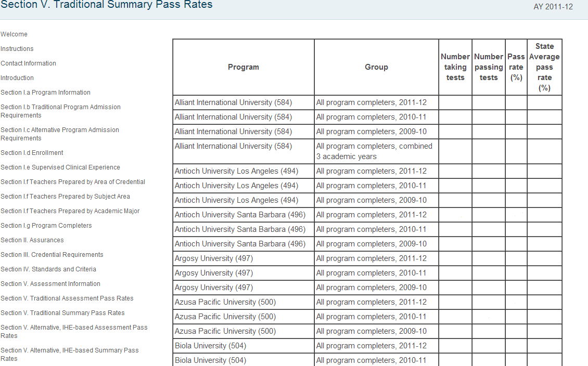Select Antioch University Los Angeles 2011-12 row
The height and width of the screenshot is (366, 588).
coord(367,171)
